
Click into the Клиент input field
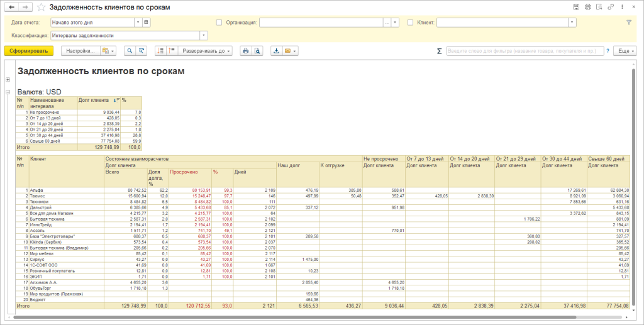click(502, 23)
